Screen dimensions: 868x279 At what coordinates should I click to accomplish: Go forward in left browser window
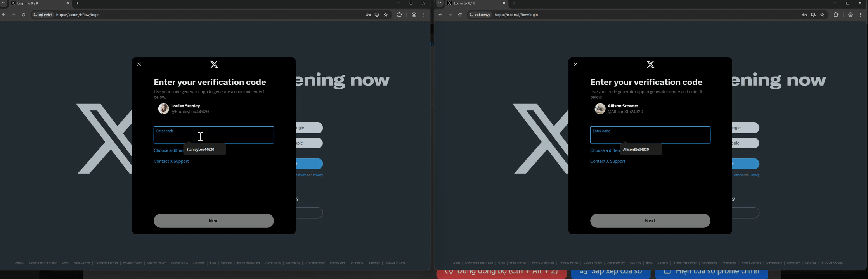tap(14, 15)
